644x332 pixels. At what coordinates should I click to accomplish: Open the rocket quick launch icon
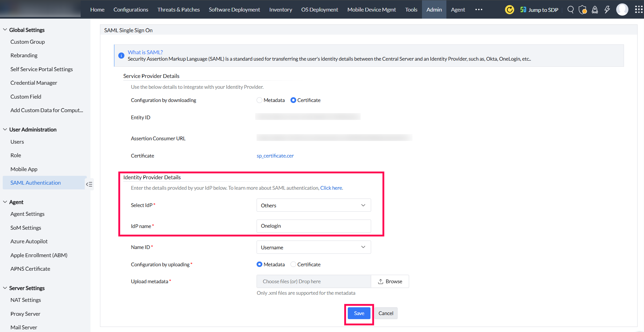point(595,9)
